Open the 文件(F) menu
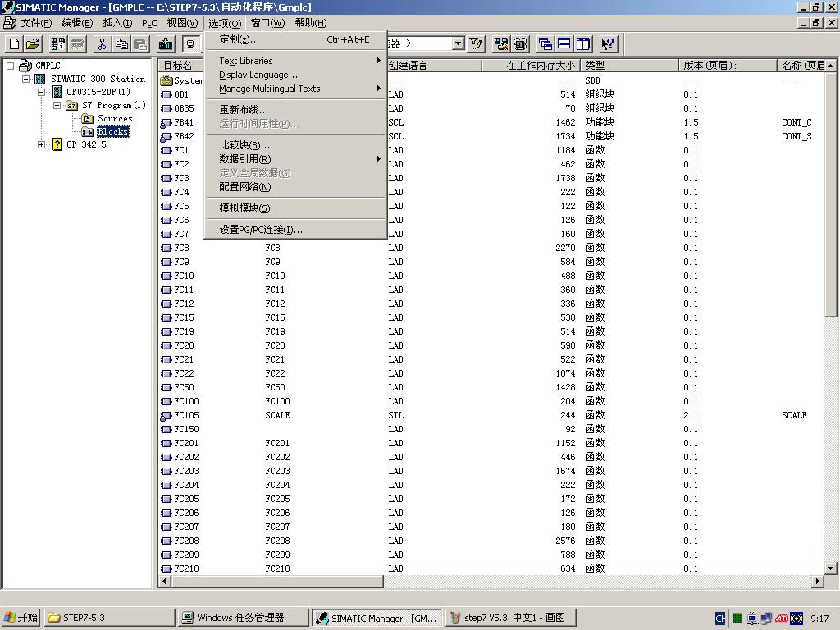840x630 pixels. coord(36,23)
